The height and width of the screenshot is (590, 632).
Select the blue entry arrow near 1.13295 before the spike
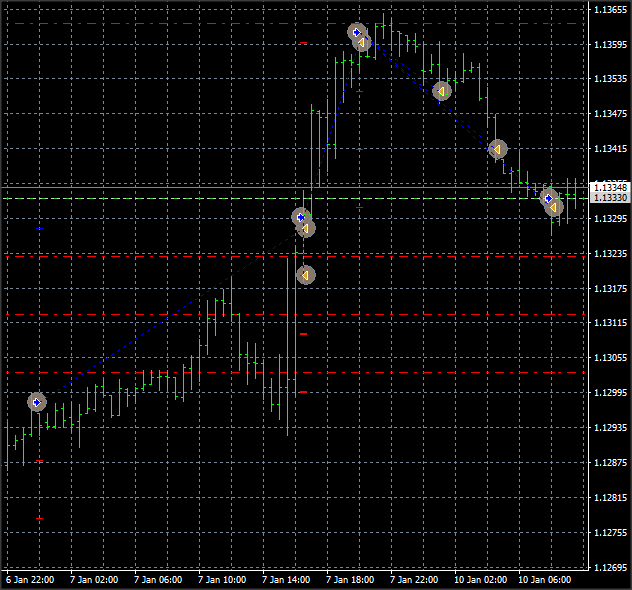(301, 218)
